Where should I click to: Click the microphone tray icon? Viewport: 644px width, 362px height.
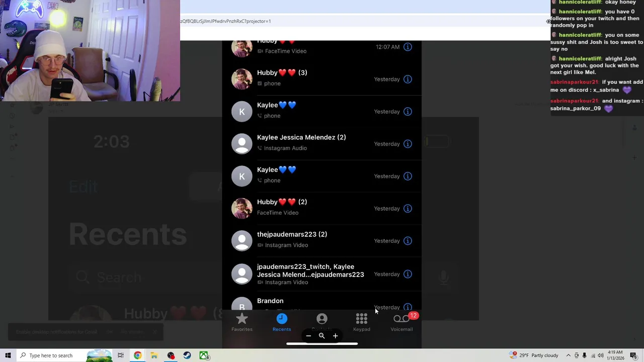[584, 355]
